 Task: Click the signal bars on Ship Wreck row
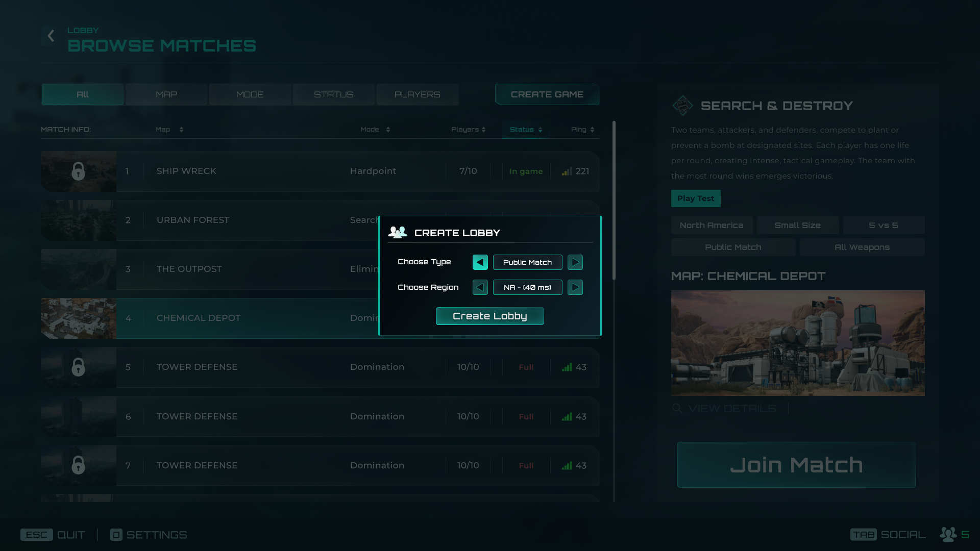567,171
